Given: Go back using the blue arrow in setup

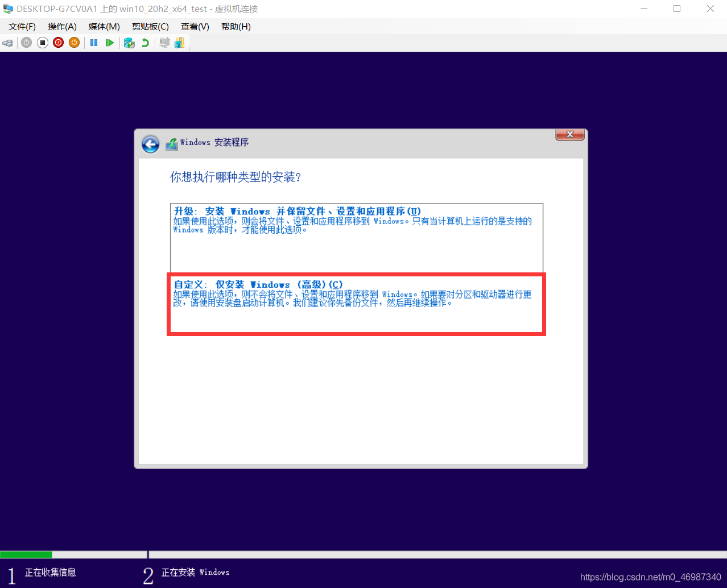Looking at the screenshot, I should [x=150, y=144].
